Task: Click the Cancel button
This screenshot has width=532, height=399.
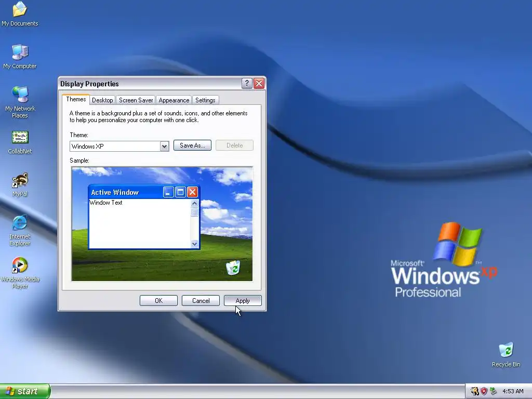Action: [201, 301]
